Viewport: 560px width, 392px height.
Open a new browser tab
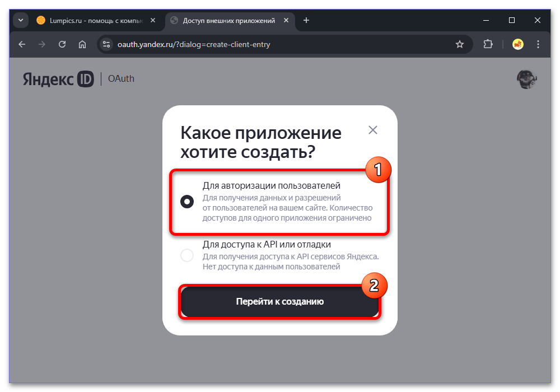point(306,20)
